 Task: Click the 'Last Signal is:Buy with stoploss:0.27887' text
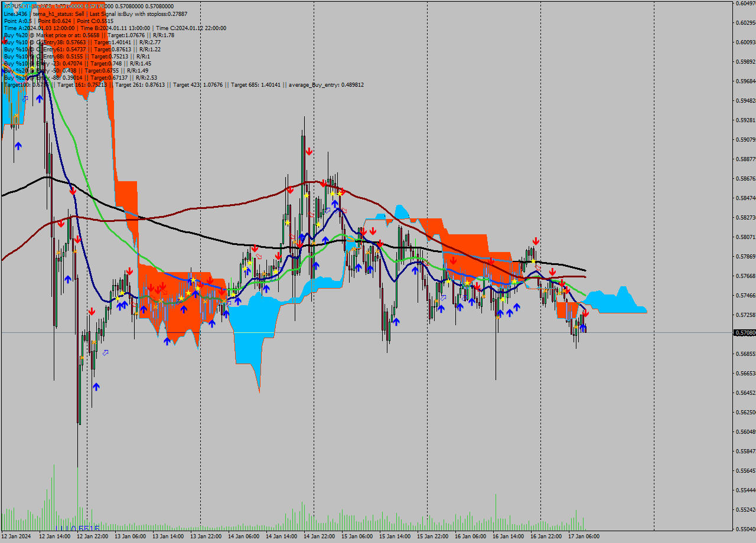pyautogui.click(x=138, y=14)
